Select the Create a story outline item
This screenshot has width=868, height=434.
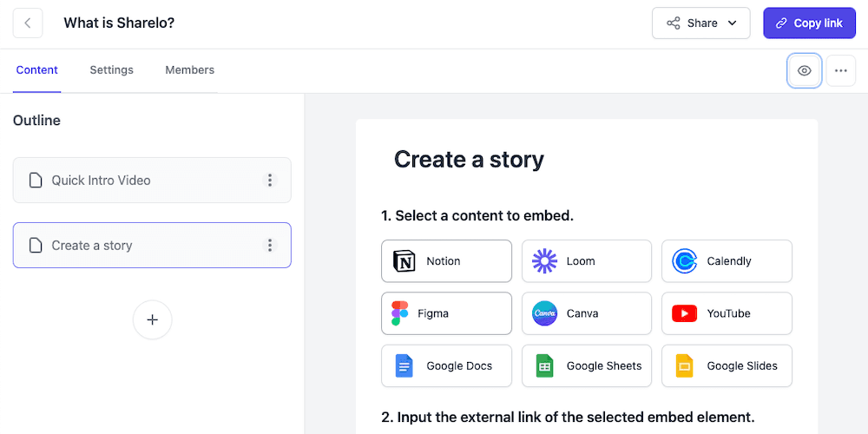(x=152, y=246)
